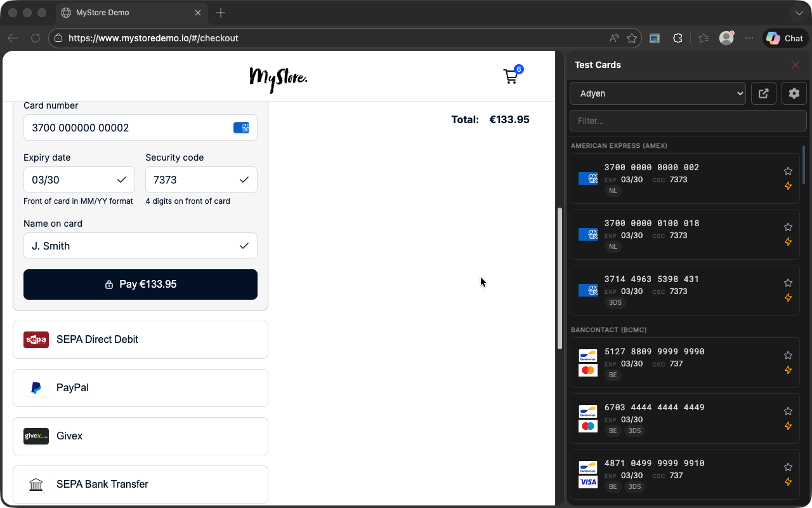This screenshot has width=812, height=508.
Task: Click the BANCONTACT (BCMC) section header
Action: pos(608,330)
